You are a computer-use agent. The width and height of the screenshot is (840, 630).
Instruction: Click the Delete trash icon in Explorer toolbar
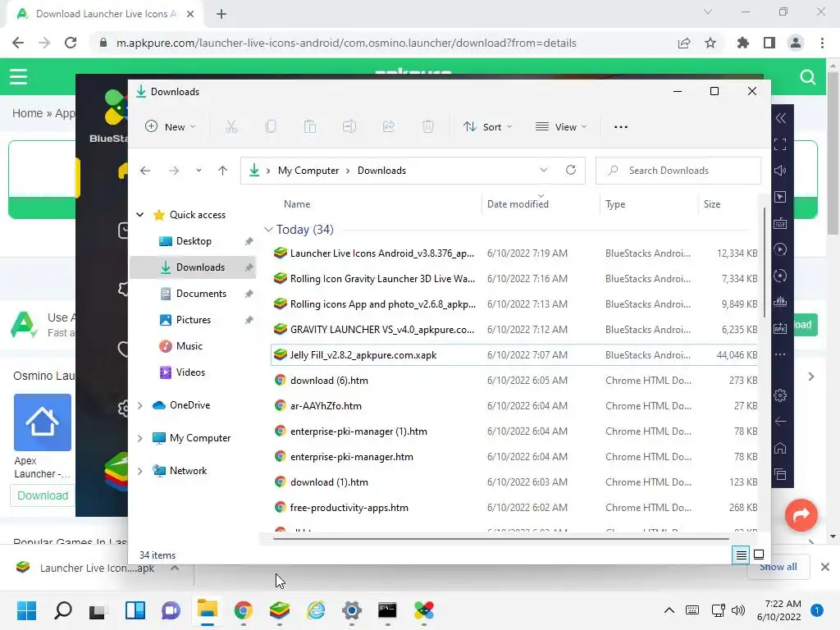coord(427,127)
